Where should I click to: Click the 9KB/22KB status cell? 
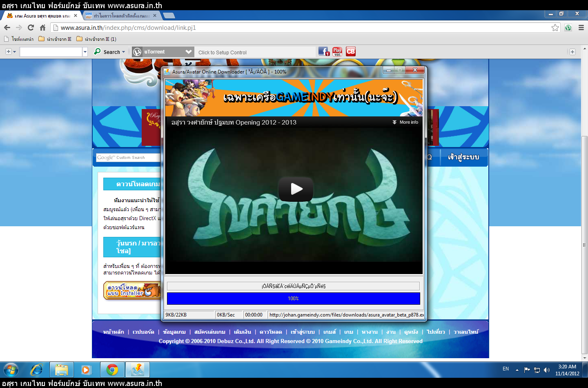coord(189,315)
